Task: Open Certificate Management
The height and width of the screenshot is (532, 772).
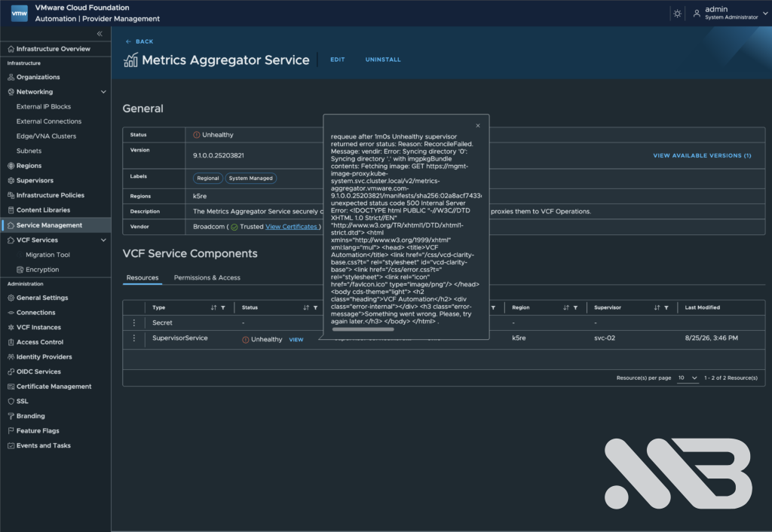Action: point(54,387)
